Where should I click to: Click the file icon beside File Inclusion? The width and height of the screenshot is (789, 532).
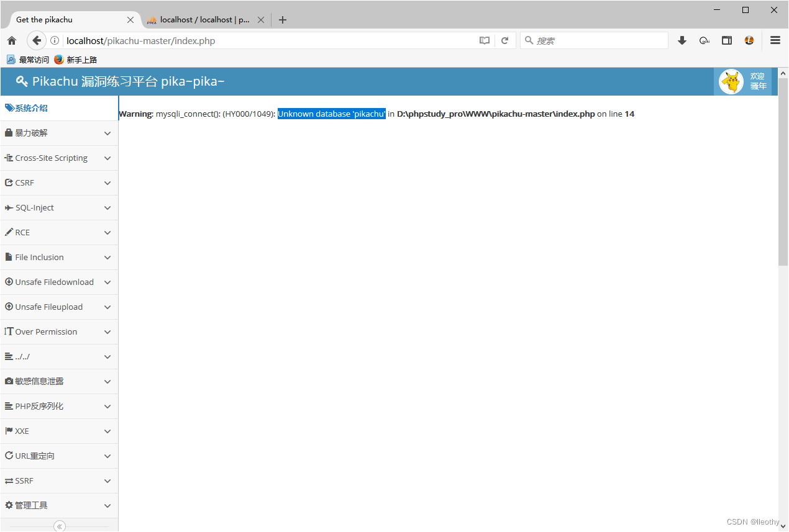point(9,257)
